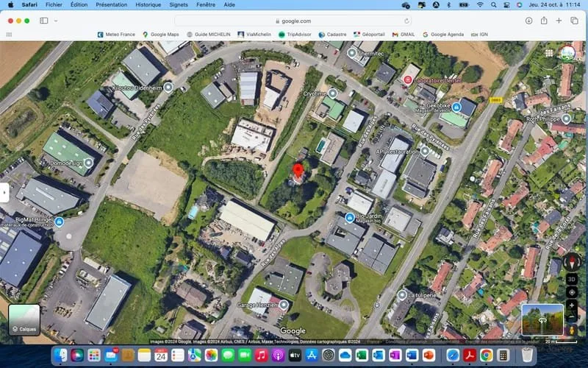This screenshot has width=588, height=368.
Task: Open the API Restauration marker
Action: click(x=425, y=152)
